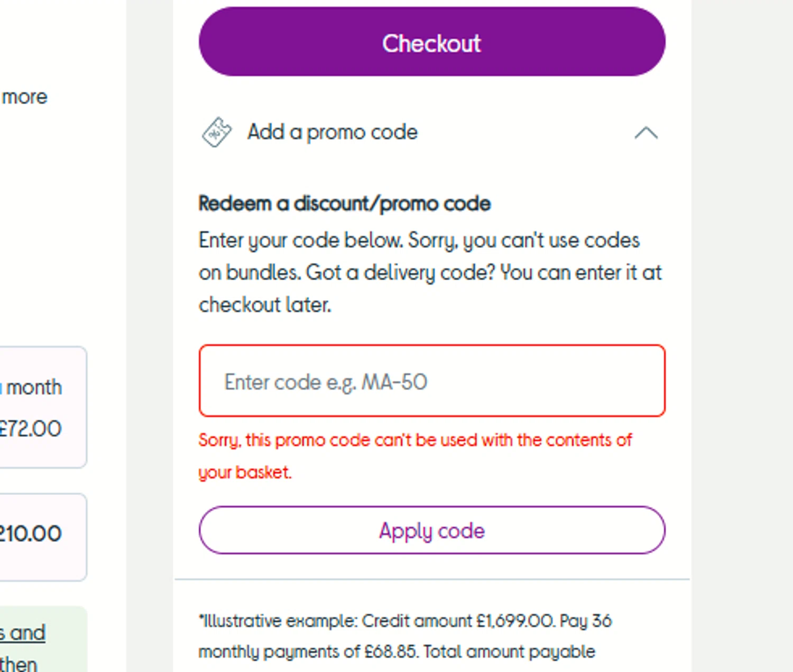Image resolution: width=793 pixels, height=672 pixels.
Task: Click the "Add a promo code" label
Action: click(x=332, y=132)
